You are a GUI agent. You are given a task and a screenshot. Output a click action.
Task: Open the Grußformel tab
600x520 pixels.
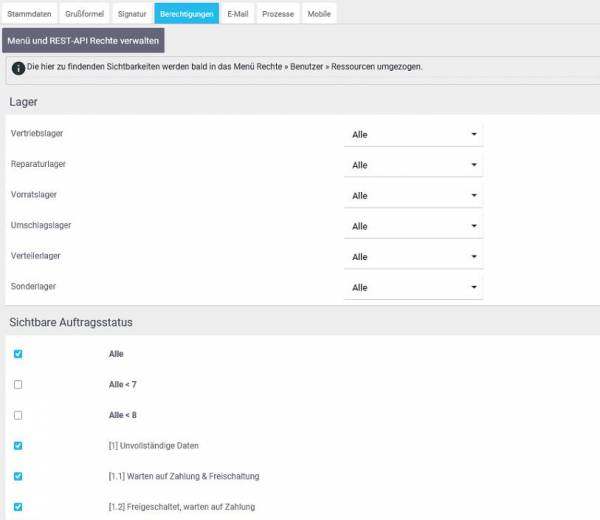coord(83,14)
